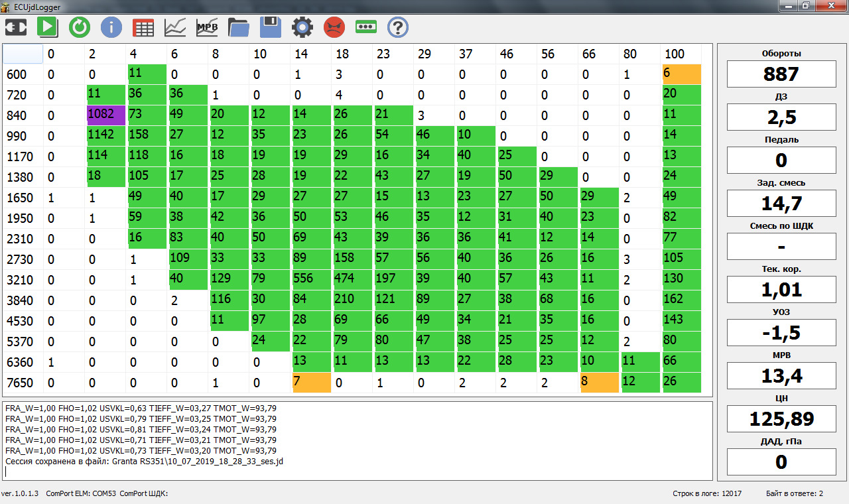Click column header 100
Image resolution: width=849 pixels, height=504 pixels.
(x=682, y=54)
